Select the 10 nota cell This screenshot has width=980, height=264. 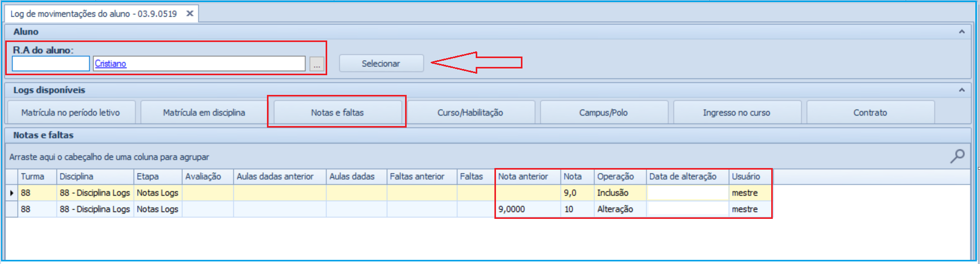click(x=578, y=209)
